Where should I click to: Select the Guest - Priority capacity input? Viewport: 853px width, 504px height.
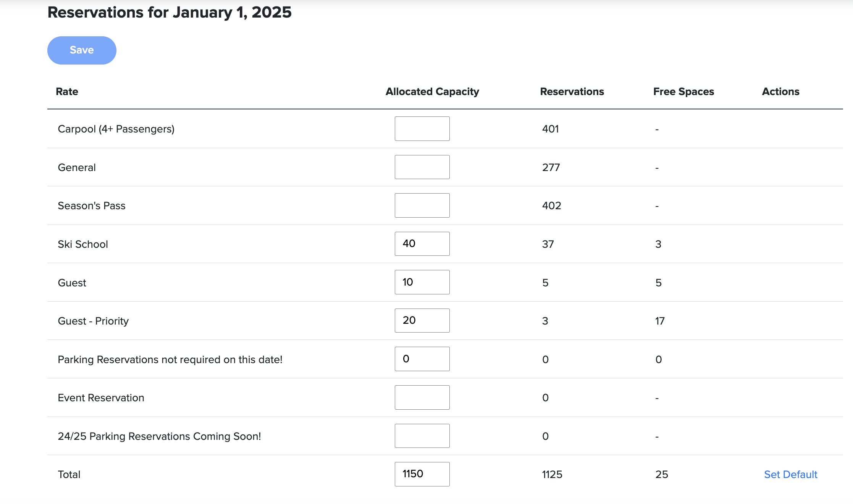[422, 320]
